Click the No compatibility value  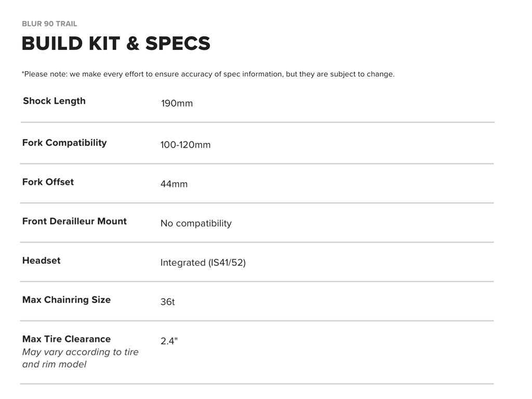click(x=196, y=223)
